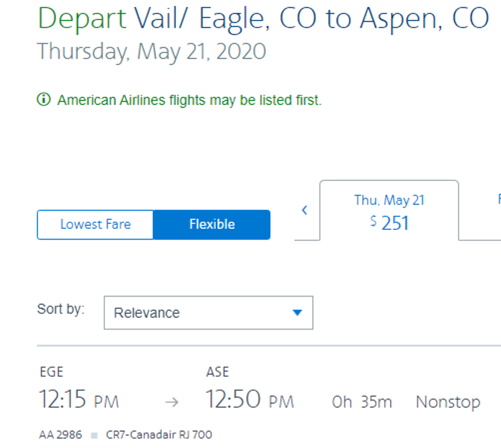Click the 0h 35m flight duration
The width and height of the screenshot is (501, 448).
click(362, 402)
